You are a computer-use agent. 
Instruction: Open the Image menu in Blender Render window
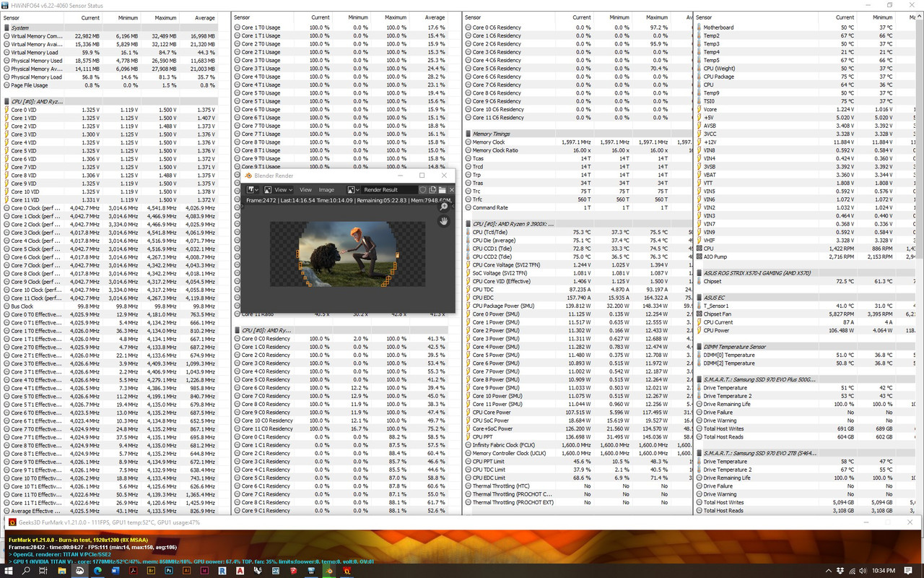(326, 190)
